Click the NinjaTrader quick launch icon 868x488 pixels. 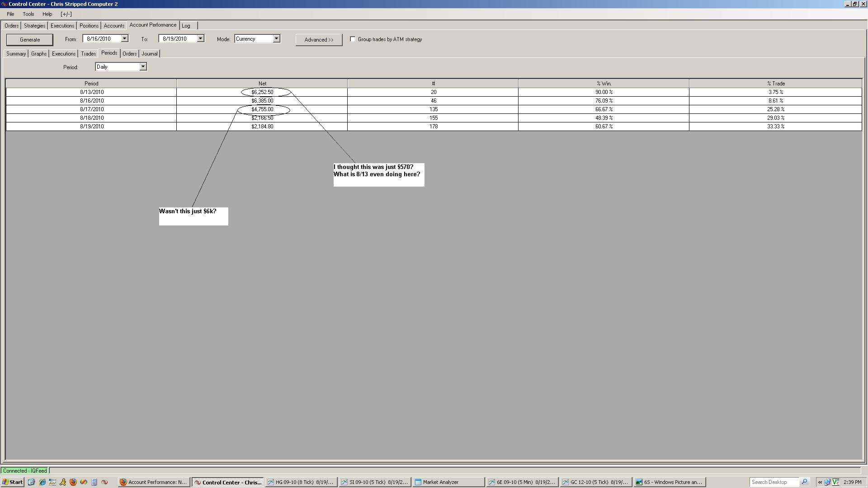pyautogui.click(x=104, y=482)
